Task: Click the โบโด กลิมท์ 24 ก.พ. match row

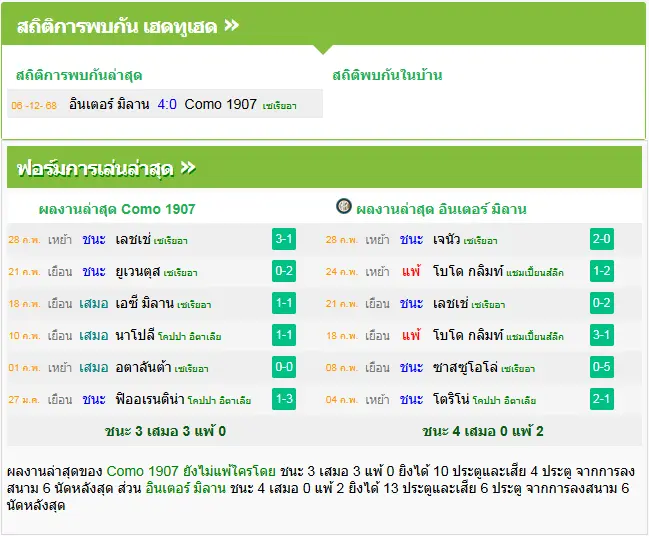Action: 483,271
